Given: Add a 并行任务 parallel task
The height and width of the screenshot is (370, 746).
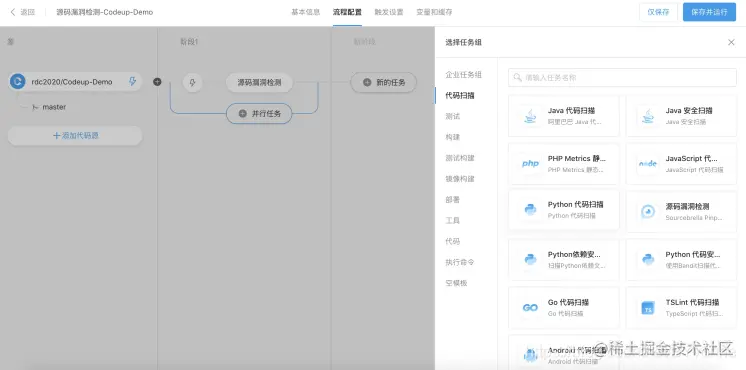Looking at the screenshot, I should coord(259,114).
